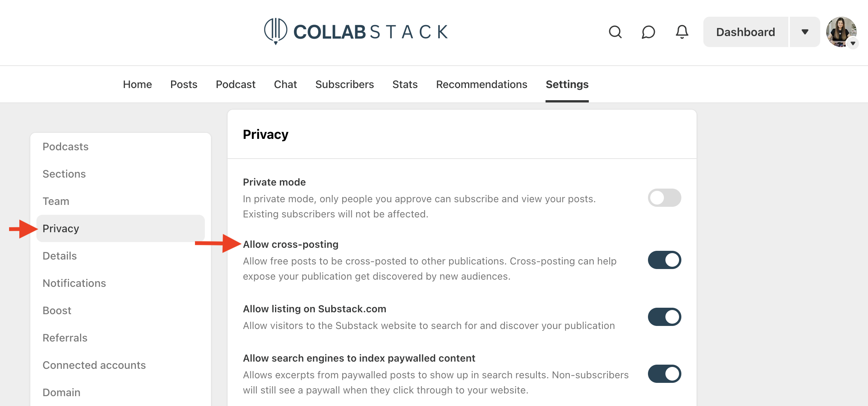Click the Collabstack pencil logo
868x406 pixels.
pos(276,31)
